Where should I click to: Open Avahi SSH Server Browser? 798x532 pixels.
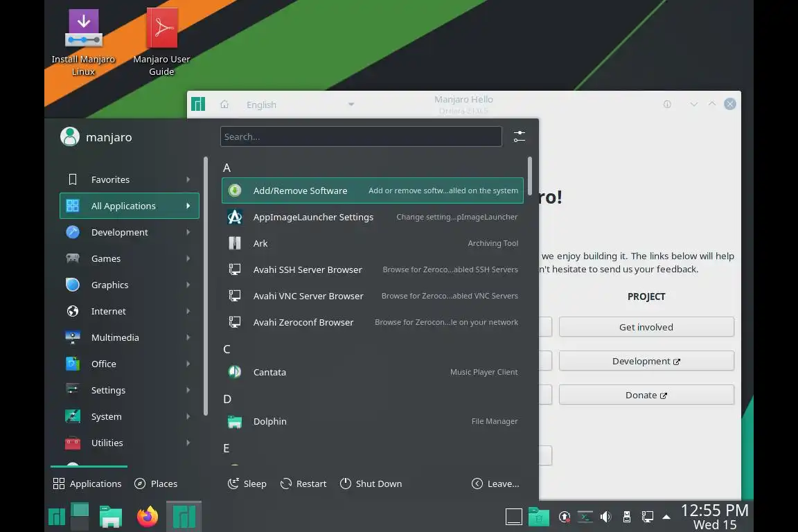coord(373,270)
